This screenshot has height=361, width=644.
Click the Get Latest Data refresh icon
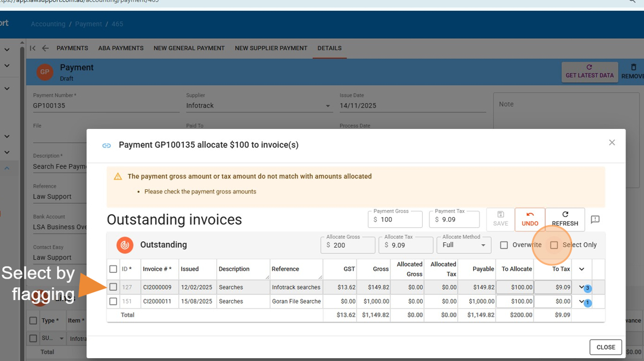click(x=589, y=67)
